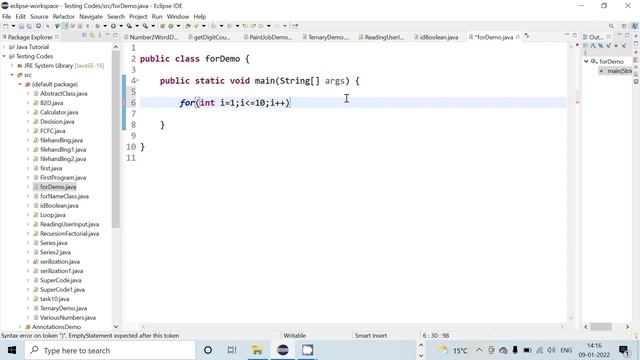
Task: Open the Refactor menu
Action: tap(64, 17)
